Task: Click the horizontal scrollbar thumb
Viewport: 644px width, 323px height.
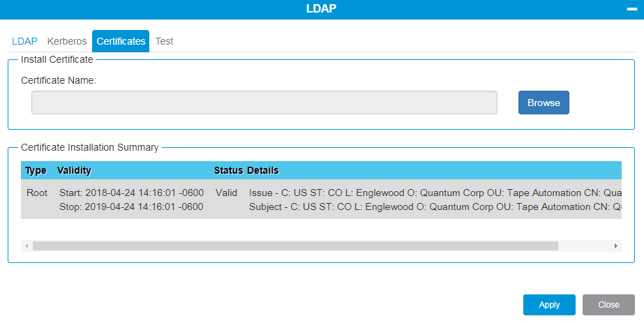Action: 295,246
